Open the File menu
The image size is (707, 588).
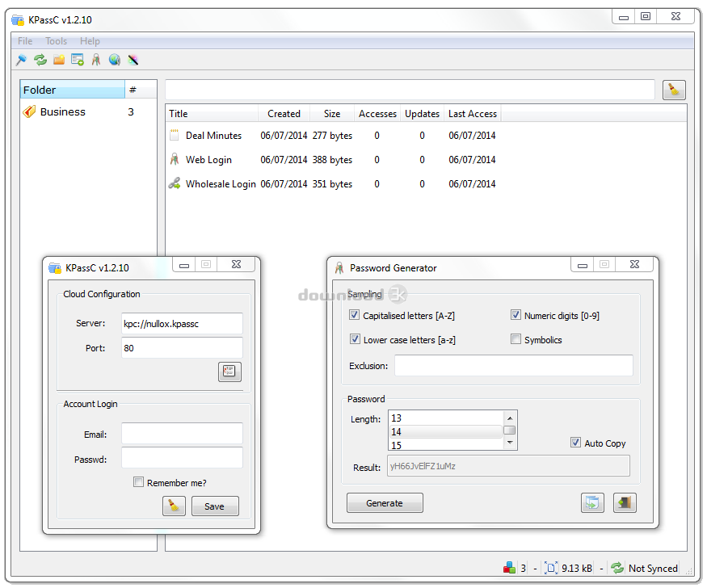(x=25, y=41)
